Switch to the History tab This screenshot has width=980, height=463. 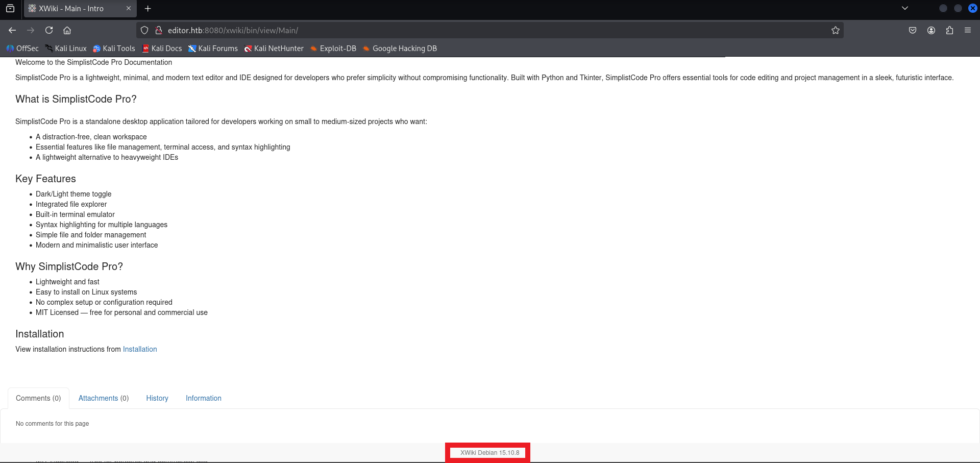point(157,398)
